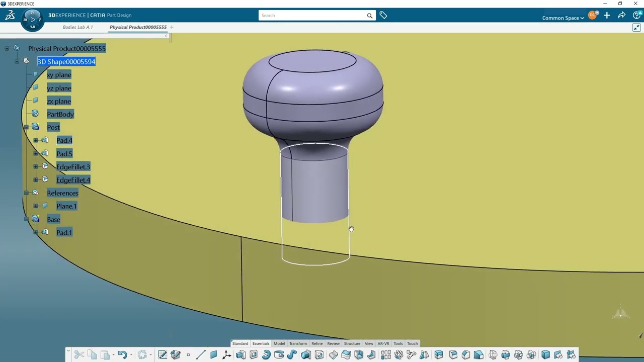Collapse the action bar chevron at left
The height and width of the screenshot is (362, 644).
pos(68,352)
